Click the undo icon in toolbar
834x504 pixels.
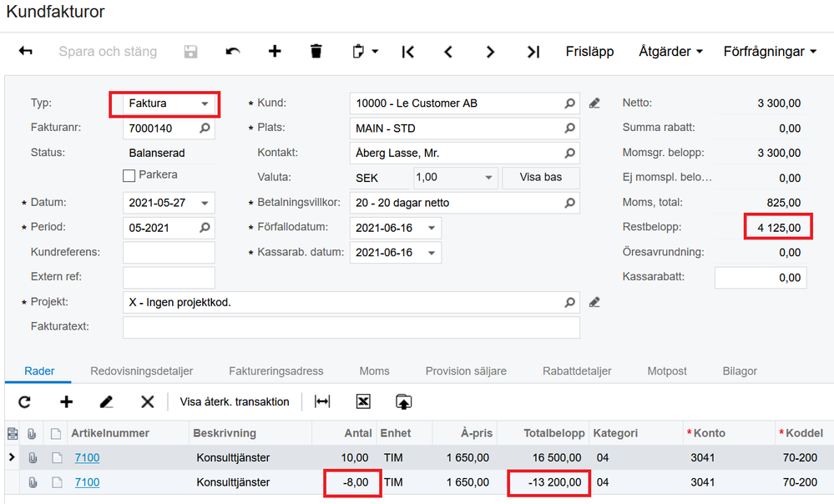[x=233, y=52]
